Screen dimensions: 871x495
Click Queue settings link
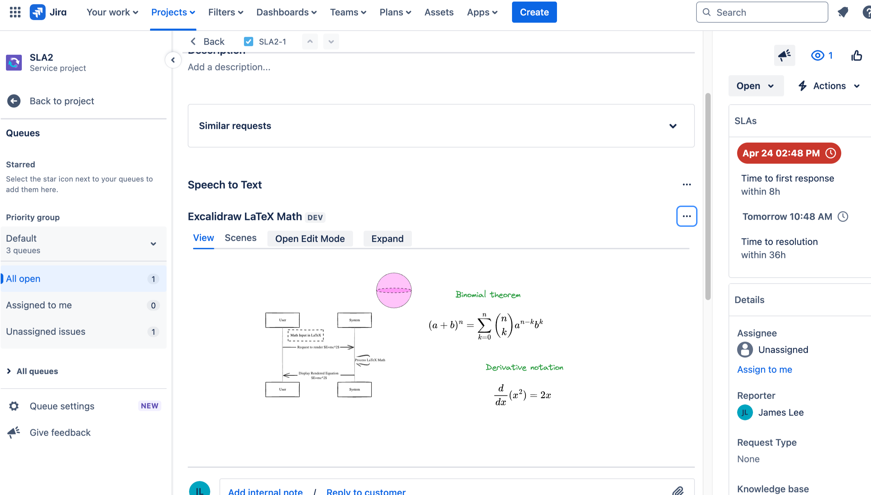[62, 406]
